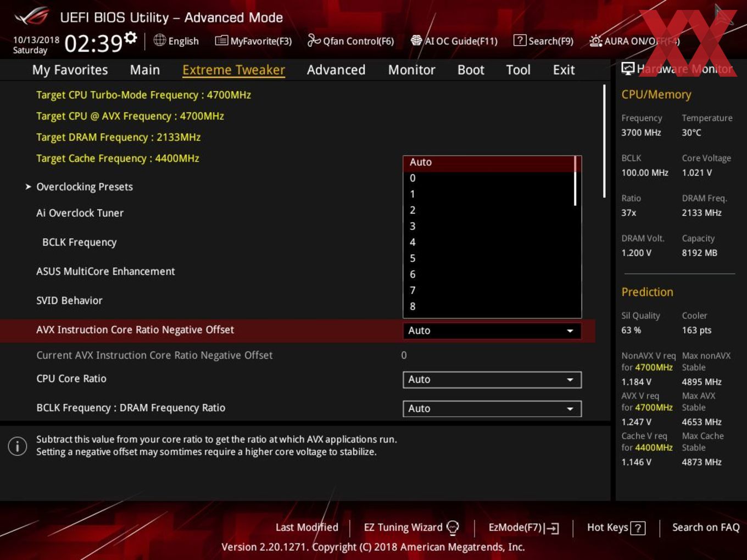
Task: Click the info icon beside help text
Action: pyautogui.click(x=18, y=446)
